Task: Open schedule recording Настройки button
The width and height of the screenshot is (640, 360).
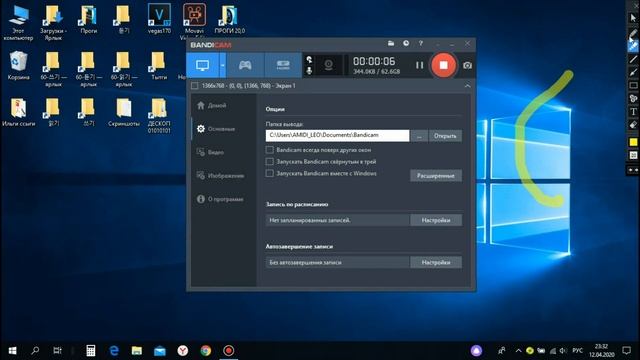Action: coord(436,220)
